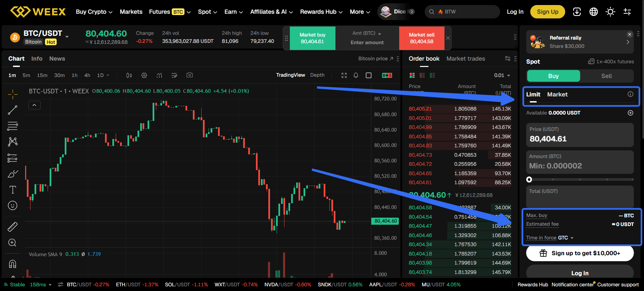Screen dimensions: 644x291
Task: Select the pattern drawing tool
Action: [13, 142]
